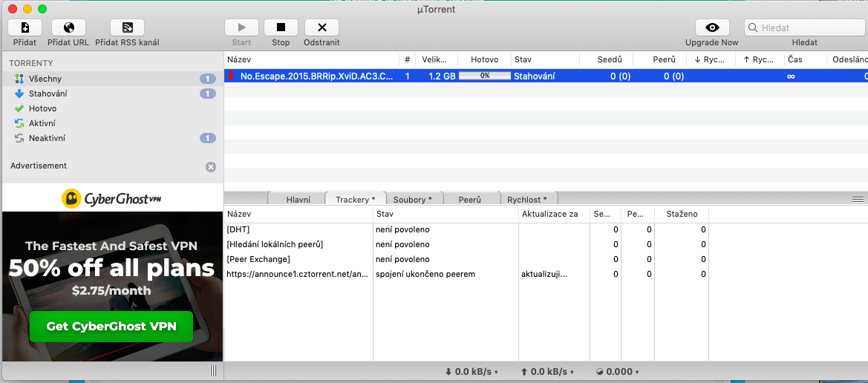Click Get CyberGhost VPN button
The height and width of the screenshot is (383, 868).
tap(111, 327)
